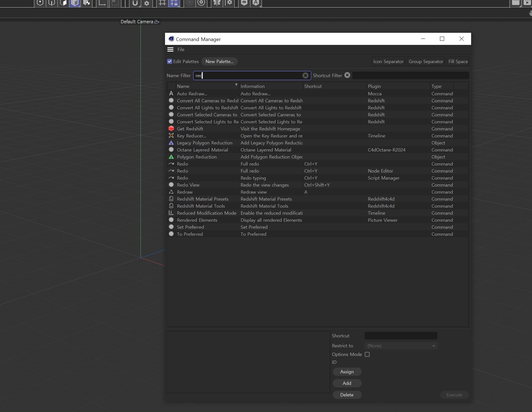Sort by the Plugin column header
The image size is (532, 412).
pos(398,86)
